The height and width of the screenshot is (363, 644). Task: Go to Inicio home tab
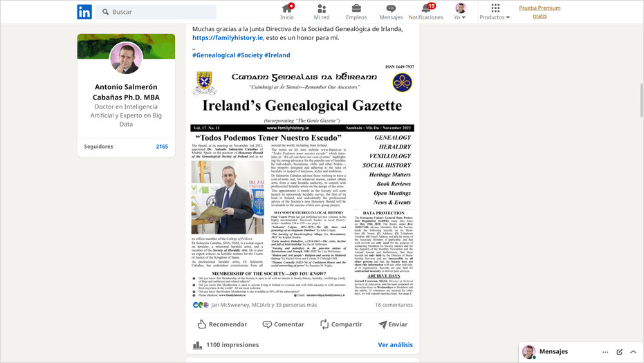[286, 12]
